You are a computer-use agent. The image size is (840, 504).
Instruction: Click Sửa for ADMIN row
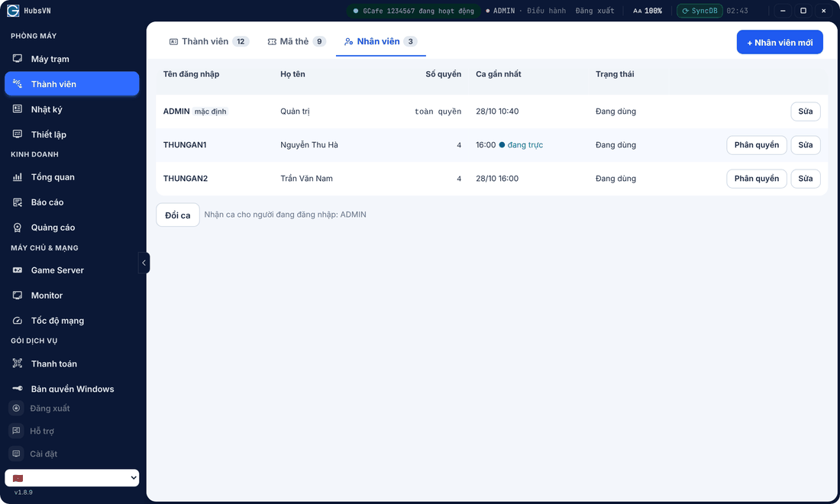coord(805,111)
